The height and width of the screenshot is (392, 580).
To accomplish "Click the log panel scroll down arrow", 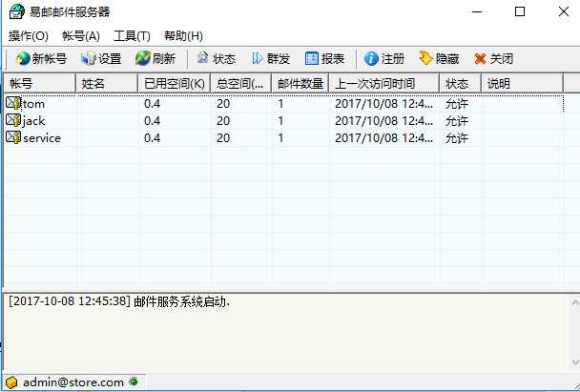I will pyautogui.click(x=575, y=361).
